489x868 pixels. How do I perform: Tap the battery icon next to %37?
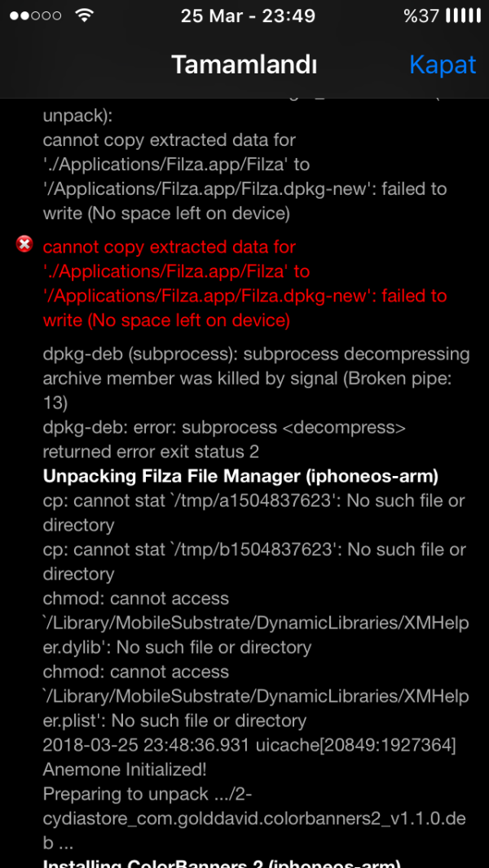click(x=461, y=14)
